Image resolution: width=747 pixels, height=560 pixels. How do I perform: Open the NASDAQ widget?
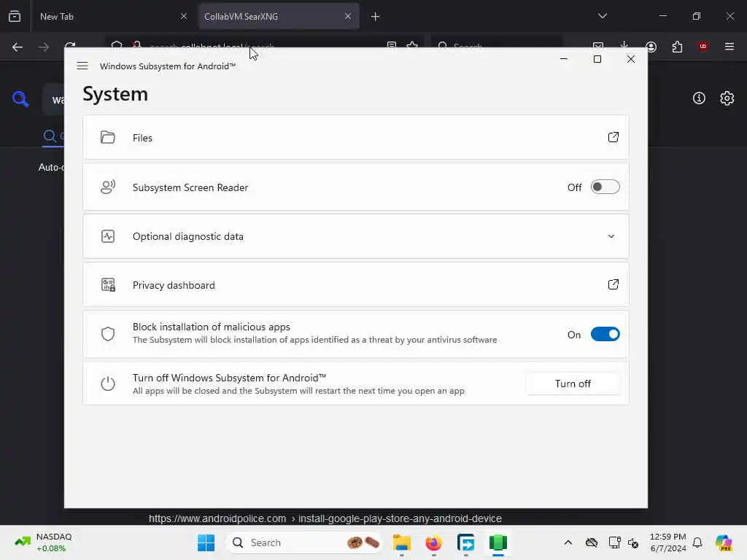(x=44, y=542)
